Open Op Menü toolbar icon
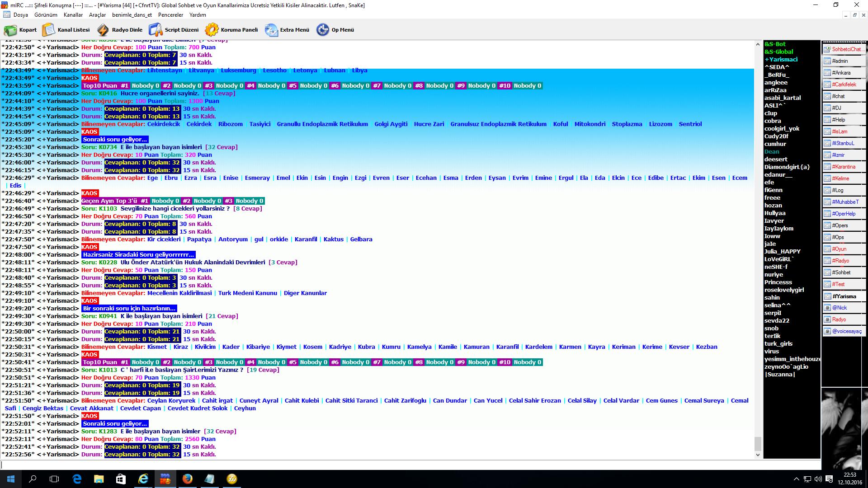The height and width of the screenshot is (488, 868). point(323,30)
